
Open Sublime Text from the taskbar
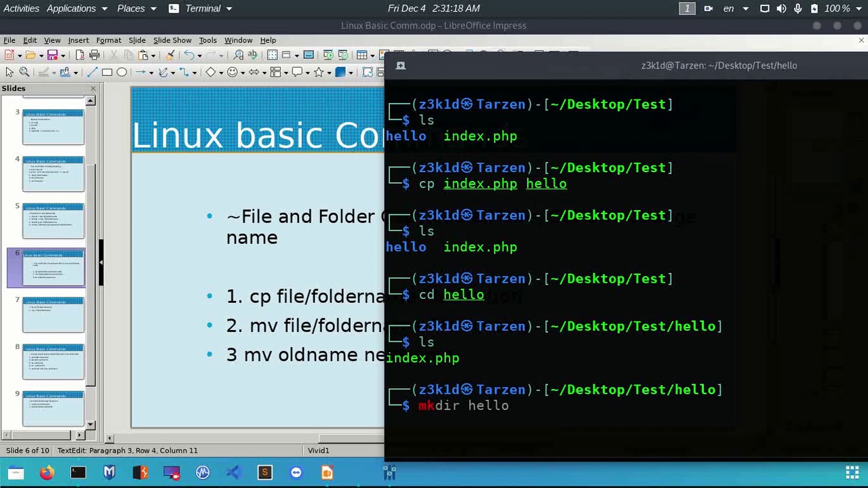pos(264,472)
